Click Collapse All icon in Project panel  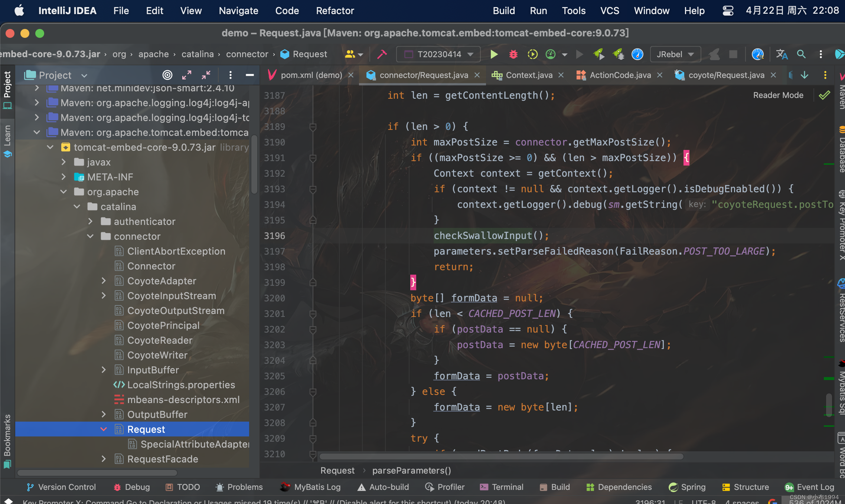click(206, 75)
